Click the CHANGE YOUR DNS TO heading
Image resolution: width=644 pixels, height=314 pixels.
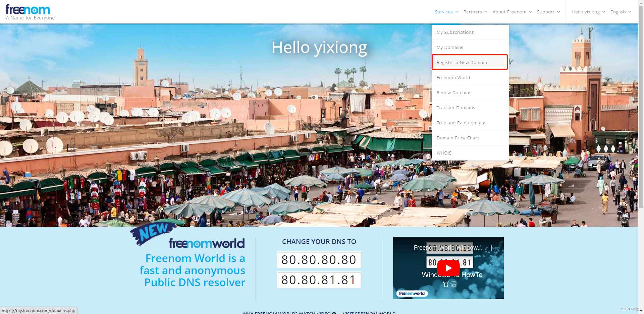coord(319,242)
